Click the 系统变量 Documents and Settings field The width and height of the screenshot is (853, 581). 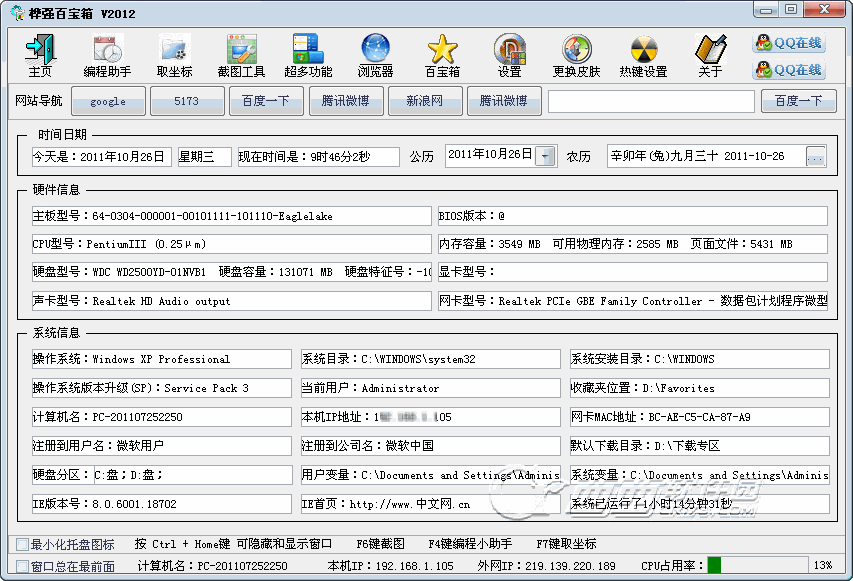pyautogui.click(x=699, y=475)
